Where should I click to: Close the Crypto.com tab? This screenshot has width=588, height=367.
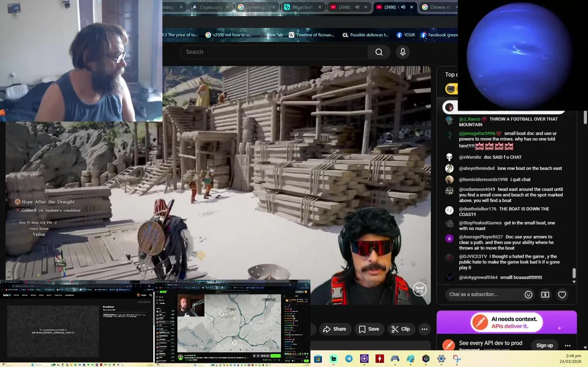227,7
